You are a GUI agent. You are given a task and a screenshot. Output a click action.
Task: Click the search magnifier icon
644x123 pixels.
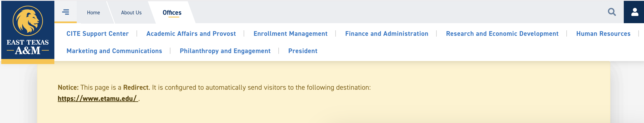[612, 12]
